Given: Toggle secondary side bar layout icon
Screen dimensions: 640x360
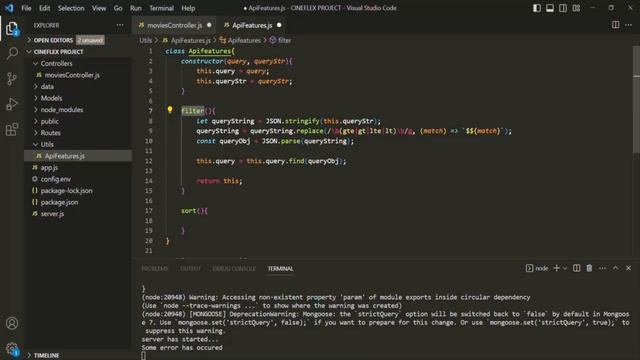Looking at the screenshot, I should [563, 8].
